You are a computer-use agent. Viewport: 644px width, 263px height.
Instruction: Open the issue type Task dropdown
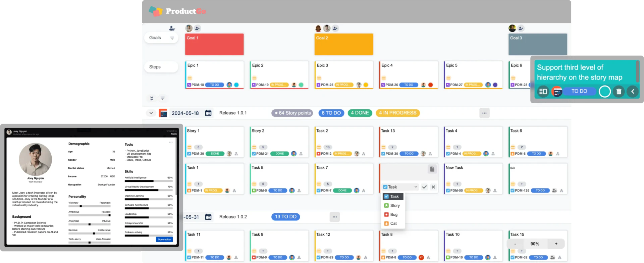click(400, 187)
